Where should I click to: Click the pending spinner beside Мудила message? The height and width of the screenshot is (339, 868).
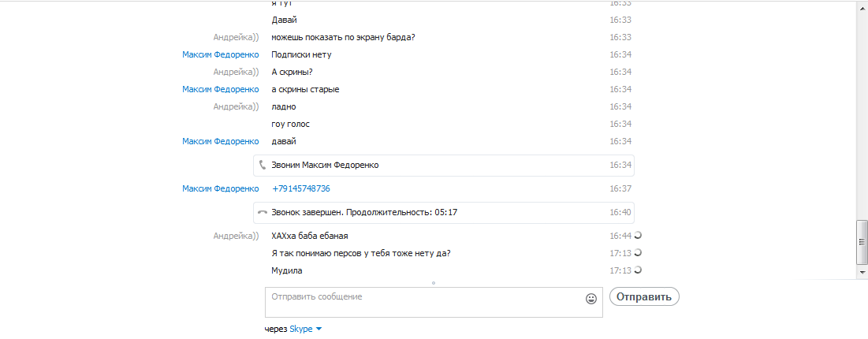(638, 270)
